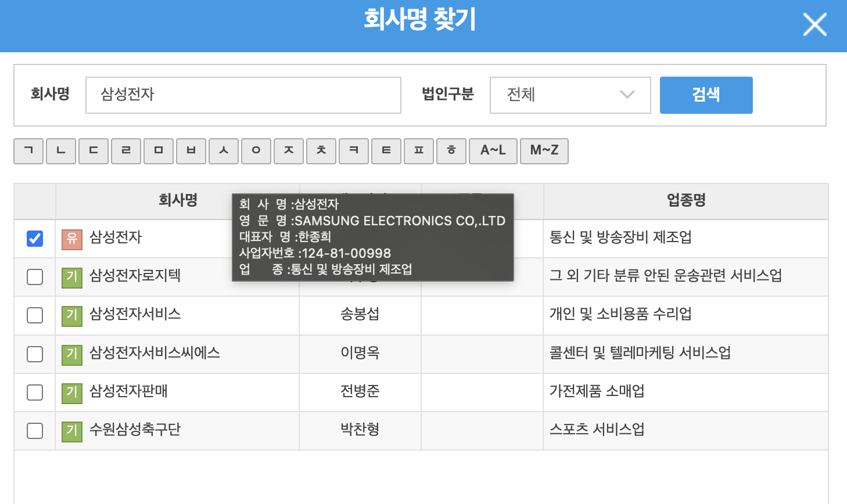Filter by initial consonant ㅊ
The height and width of the screenshot is (504, 847).
click(x=321, y=151)
